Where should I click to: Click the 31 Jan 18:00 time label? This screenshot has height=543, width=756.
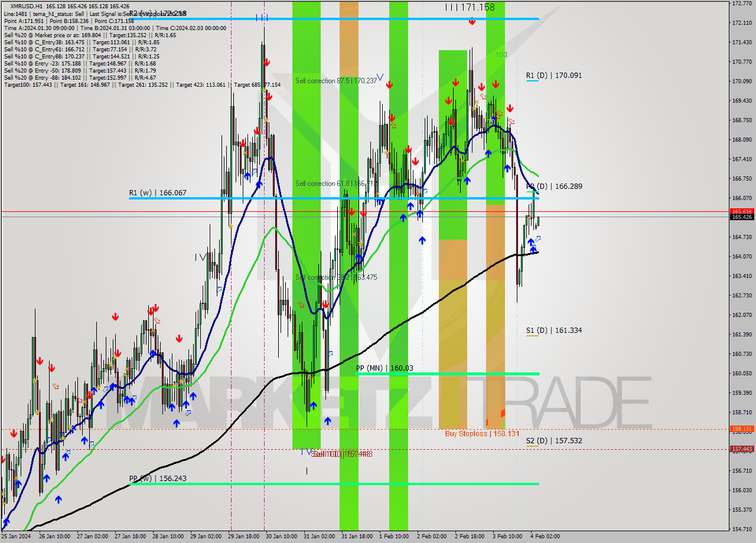coord(358,537)
